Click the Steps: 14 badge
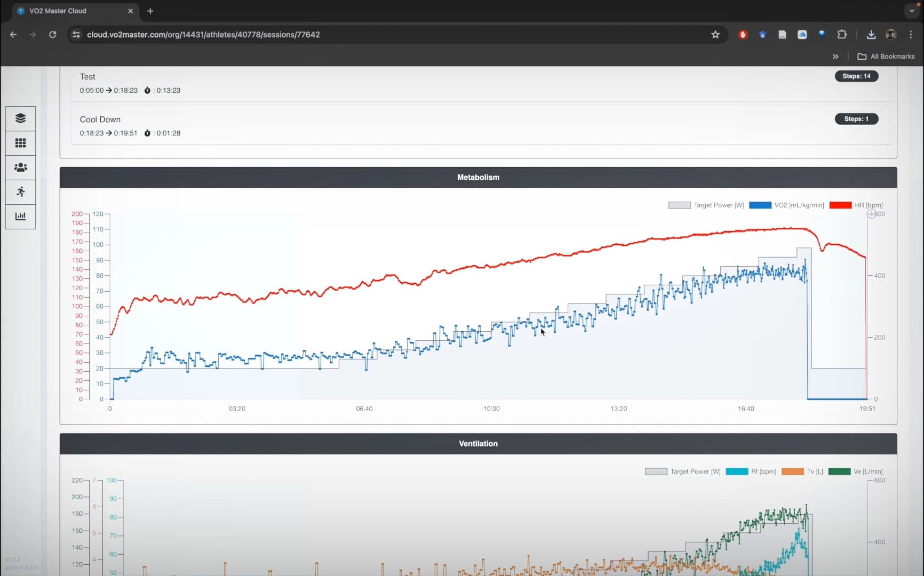The height and width of the screenshot is (576, 924). (856, 76)
